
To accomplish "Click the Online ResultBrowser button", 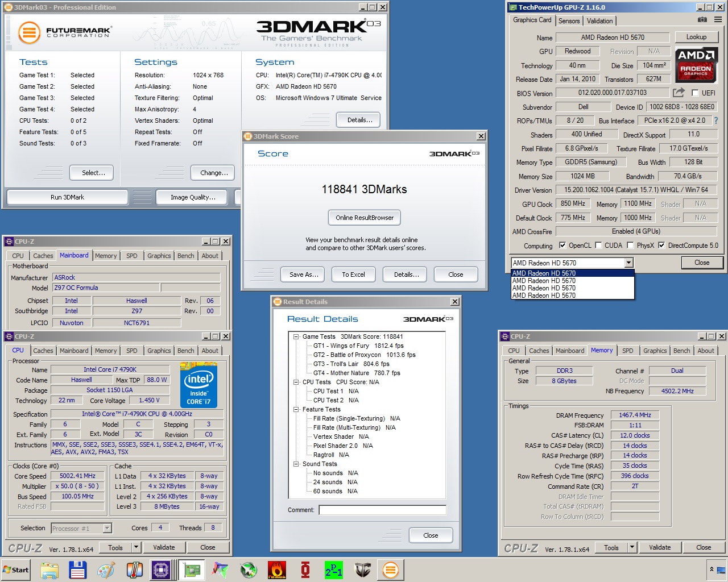I will (365, 218).
